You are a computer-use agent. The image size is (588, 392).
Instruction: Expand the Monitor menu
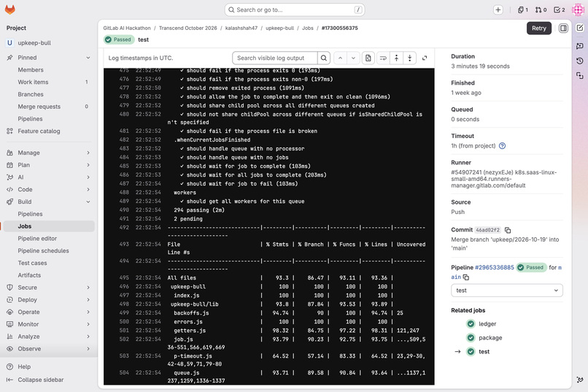click(x=49, y=324)
